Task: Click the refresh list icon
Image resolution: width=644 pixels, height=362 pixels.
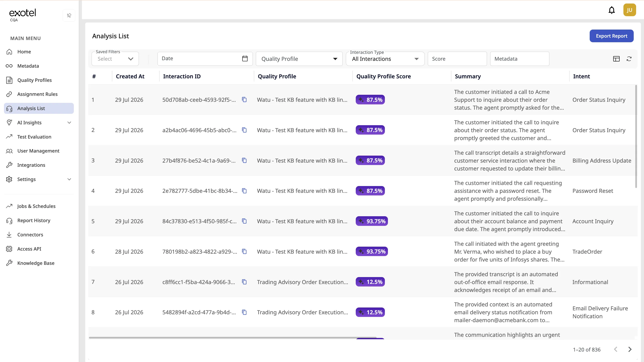Action: (629, 59)
